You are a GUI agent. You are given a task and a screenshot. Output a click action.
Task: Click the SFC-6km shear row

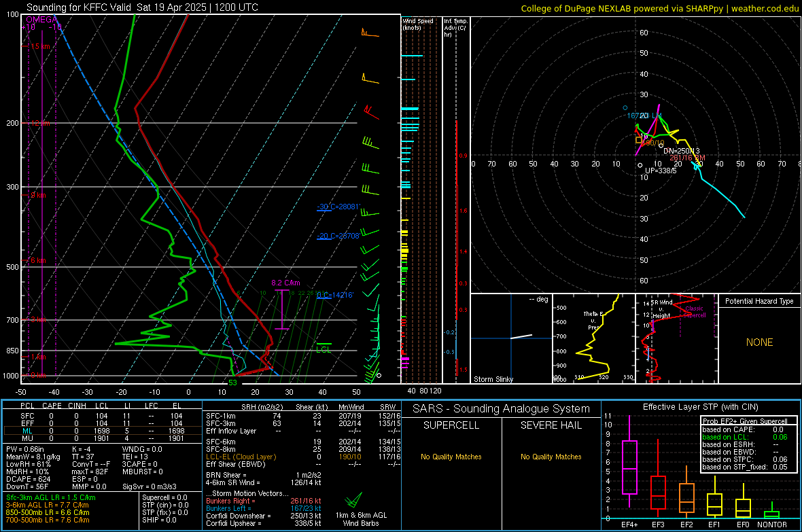[303, 442]
